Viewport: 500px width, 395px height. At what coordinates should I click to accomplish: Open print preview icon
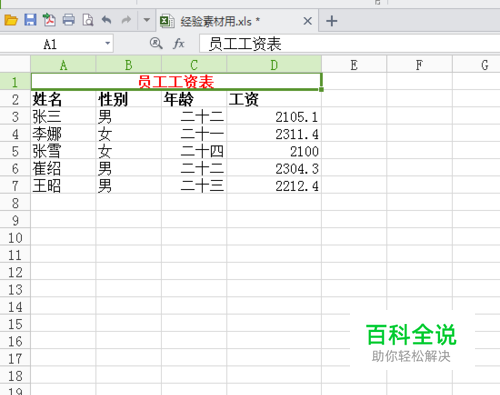(88, 20)
